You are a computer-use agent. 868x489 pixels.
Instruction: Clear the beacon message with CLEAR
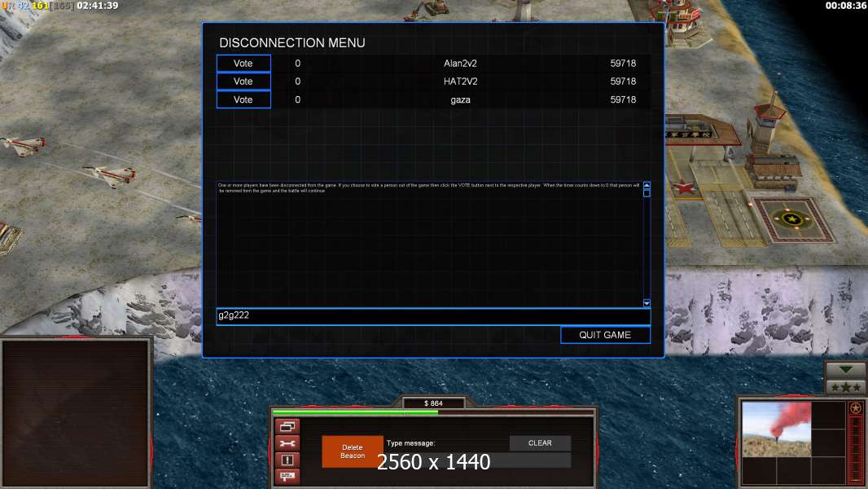(x=540, y=443)
